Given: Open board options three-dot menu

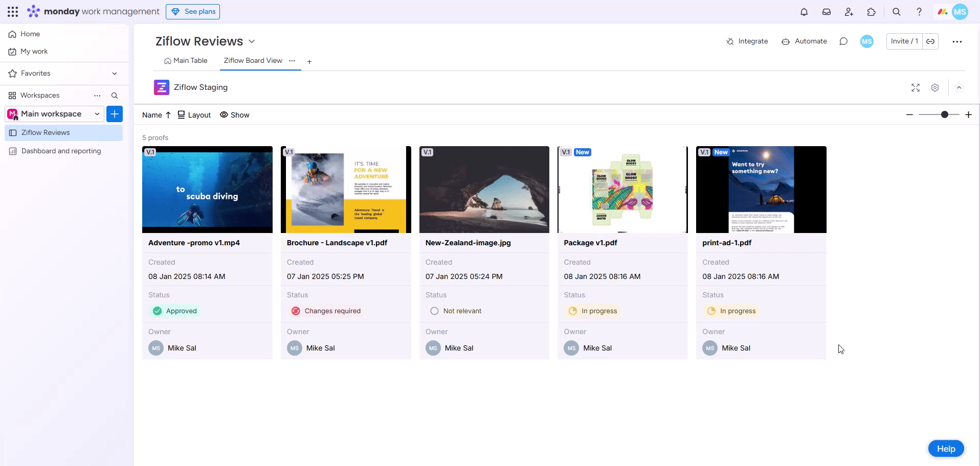Looking at the screenshot, I should (x=957, y=41).
